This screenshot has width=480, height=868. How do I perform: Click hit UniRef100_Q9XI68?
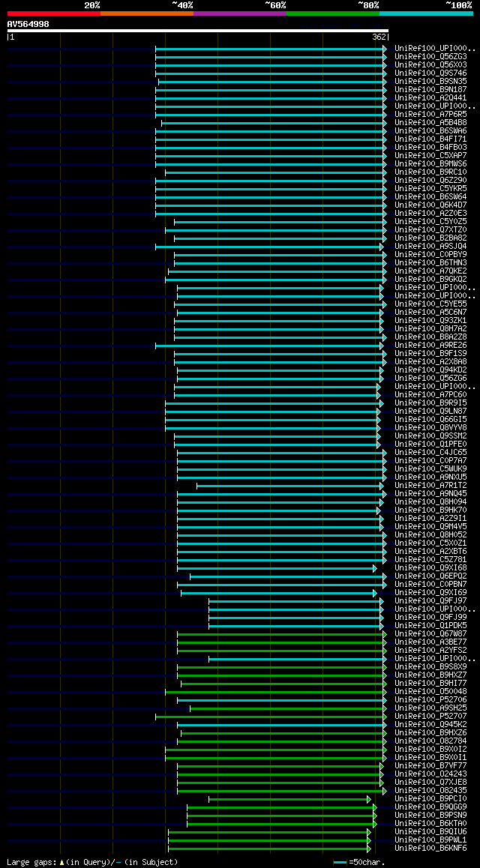(x=430, y=568)
